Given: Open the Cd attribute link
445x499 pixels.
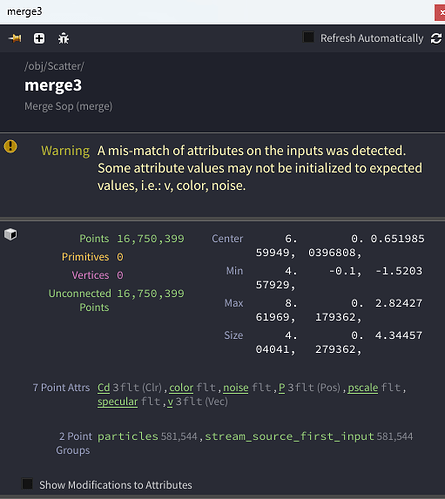Looking at the screenshot, I should tap(103, 388).
